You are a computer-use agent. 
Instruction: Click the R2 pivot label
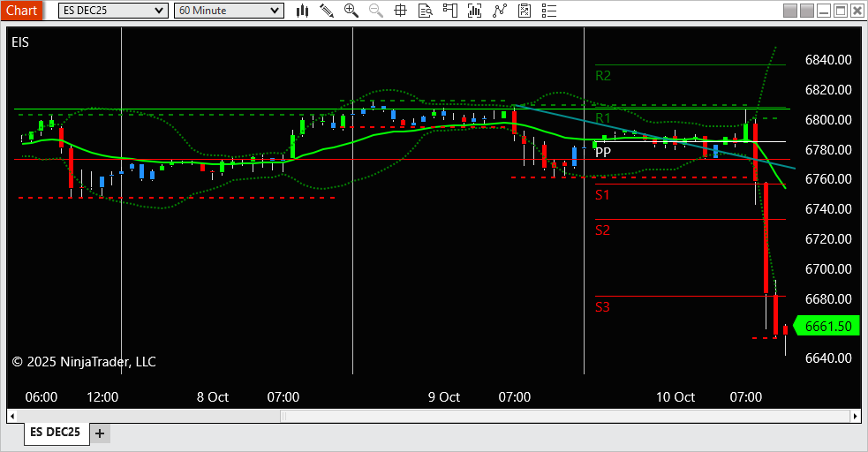(x=603, y=76)
